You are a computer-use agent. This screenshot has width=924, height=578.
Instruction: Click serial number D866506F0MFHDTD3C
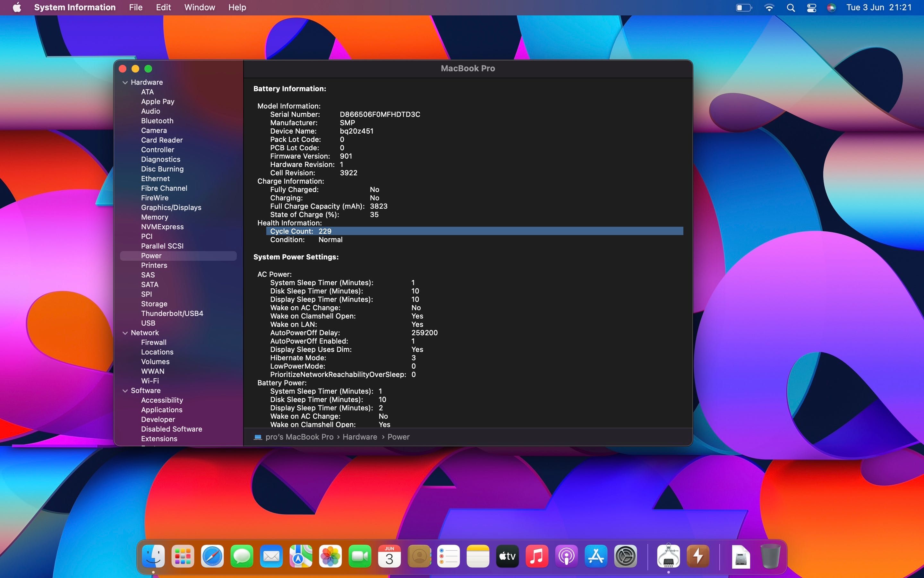(x=380, y=114)
